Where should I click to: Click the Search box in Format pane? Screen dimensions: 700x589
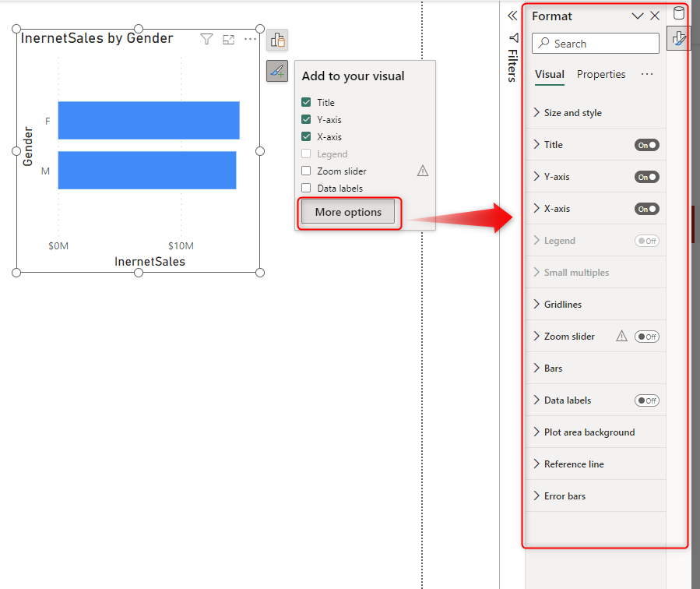596,44
